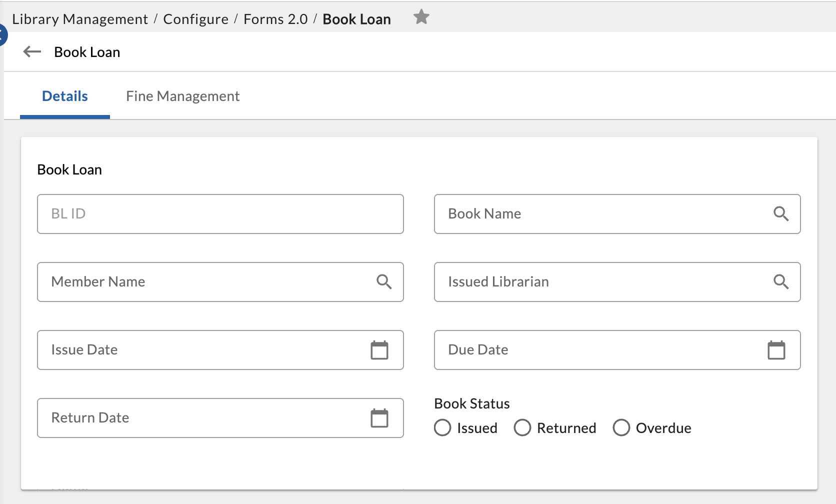Focus the Member Name field
This screenshot has height=504, width=836.
220,282
